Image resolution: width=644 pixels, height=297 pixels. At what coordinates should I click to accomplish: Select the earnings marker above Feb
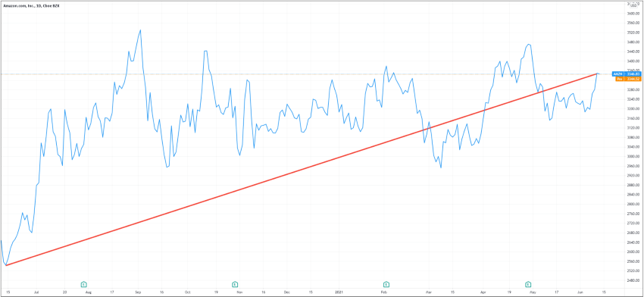click(386, 284)
